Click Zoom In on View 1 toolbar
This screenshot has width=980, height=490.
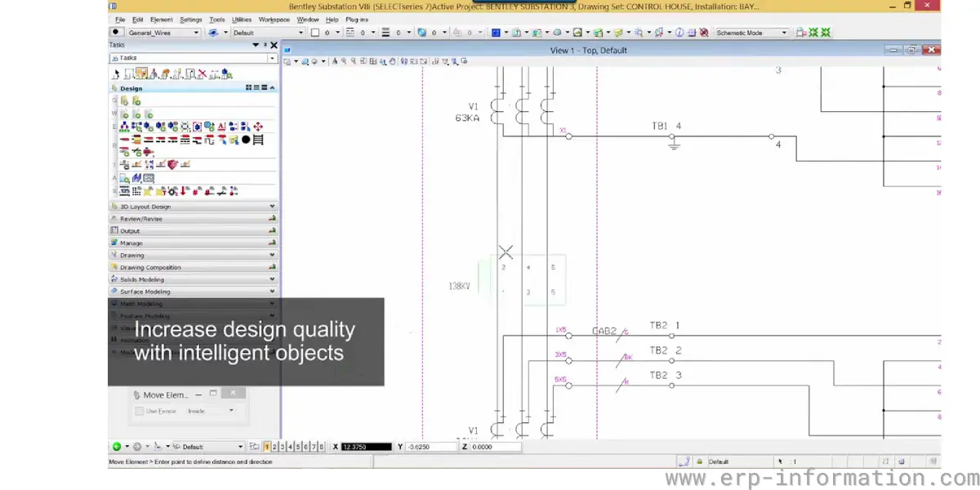343,61
